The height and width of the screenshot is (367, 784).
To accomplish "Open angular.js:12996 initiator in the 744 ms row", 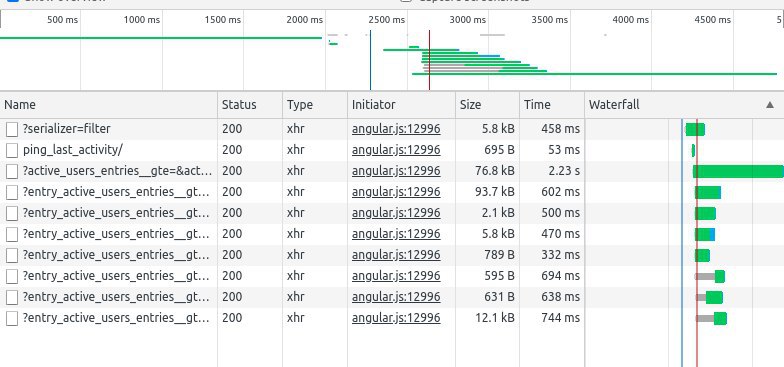I will point(396,318).
